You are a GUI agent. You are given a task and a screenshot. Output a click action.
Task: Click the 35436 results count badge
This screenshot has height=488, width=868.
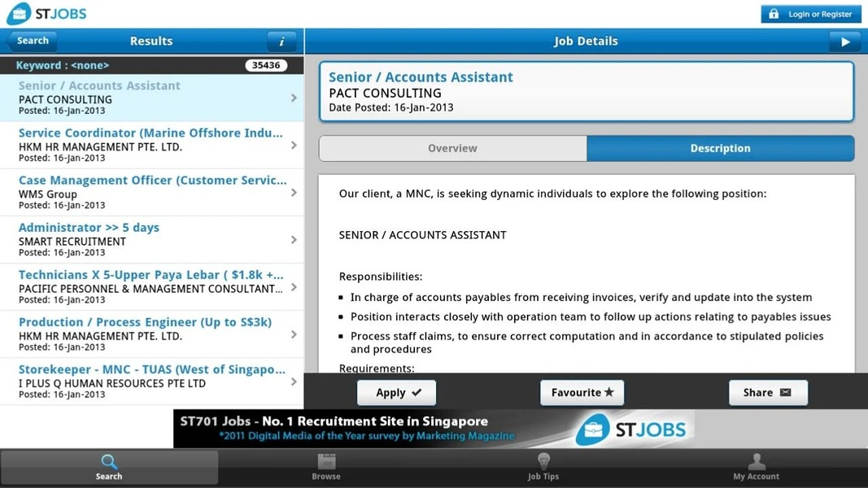click(266, 65)
